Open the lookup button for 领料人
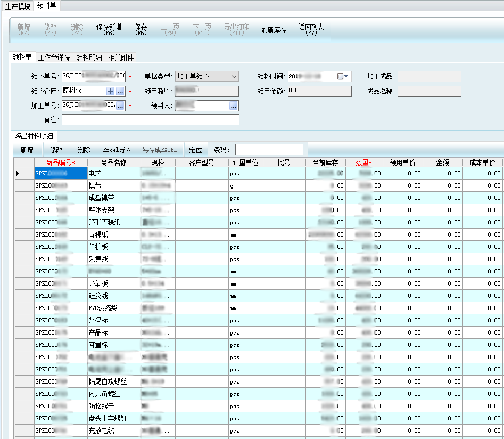Screen dimensions: 504x439 pyautogui.click(x=233, y=105)
